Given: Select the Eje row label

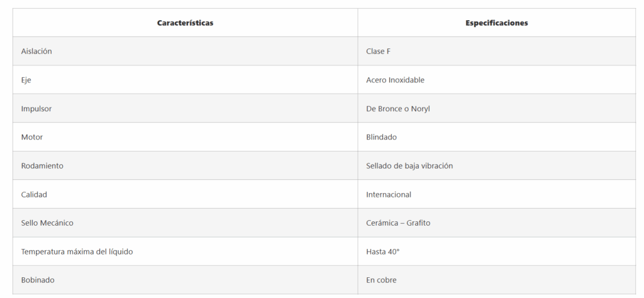Looking at the screenshot, I should click(x=27, y=80).
